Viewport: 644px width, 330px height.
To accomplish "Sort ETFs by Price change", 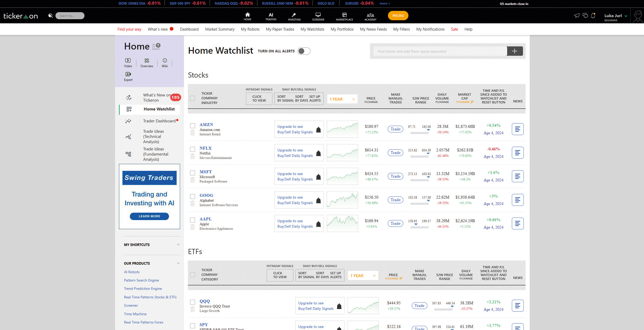I will coord(394,278).
